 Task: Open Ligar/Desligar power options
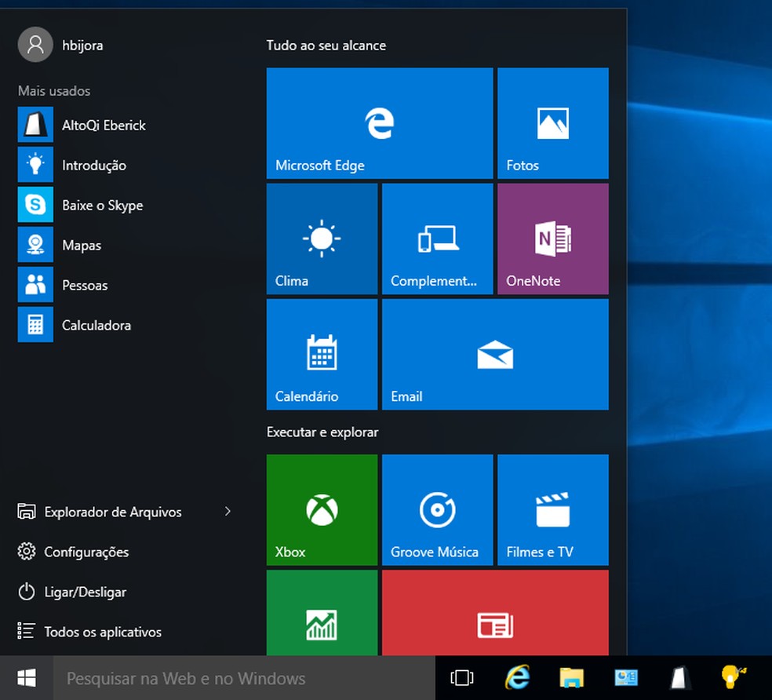[85, 592]
